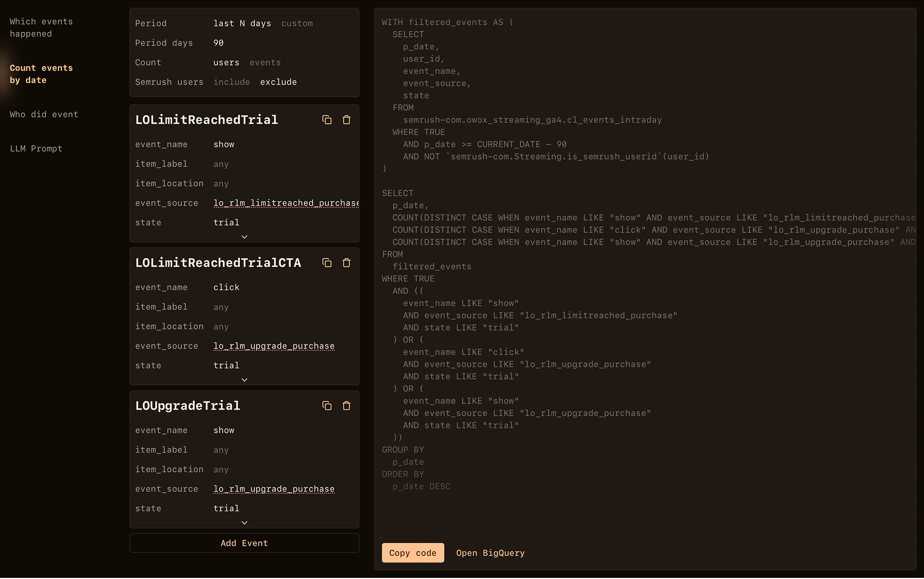924x579 pixels.
Task: Edit the Period days value 90
Action: [218, 42]
